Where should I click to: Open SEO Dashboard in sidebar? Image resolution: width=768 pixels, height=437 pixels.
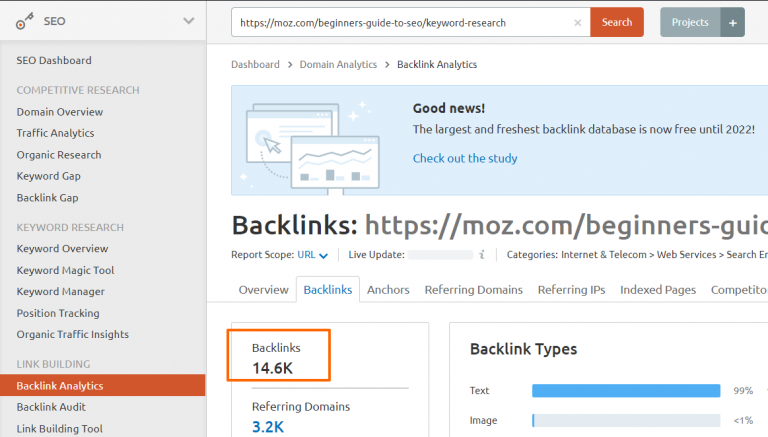click(54, 60)
